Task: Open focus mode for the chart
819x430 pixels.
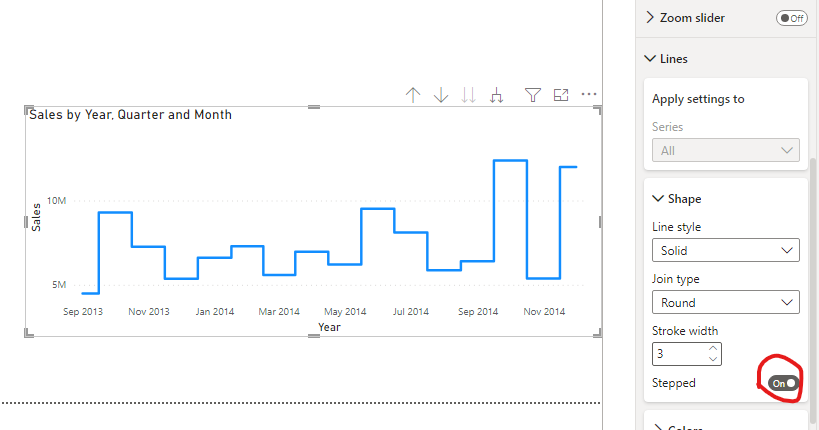Action: (561, 95)
